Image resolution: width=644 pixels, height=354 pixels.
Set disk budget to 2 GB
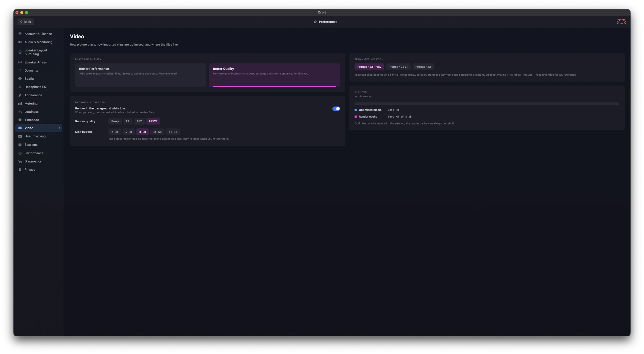tap(115, 132)
